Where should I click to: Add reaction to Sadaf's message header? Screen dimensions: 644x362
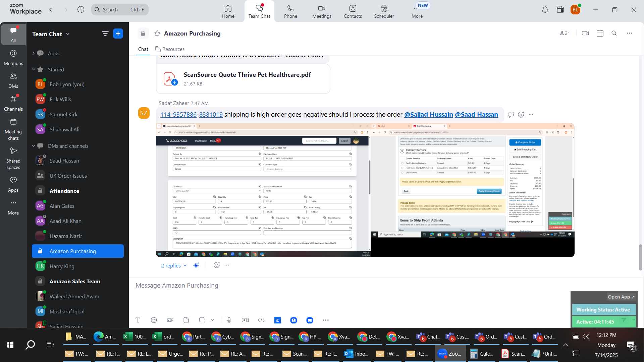click(521, 115)
